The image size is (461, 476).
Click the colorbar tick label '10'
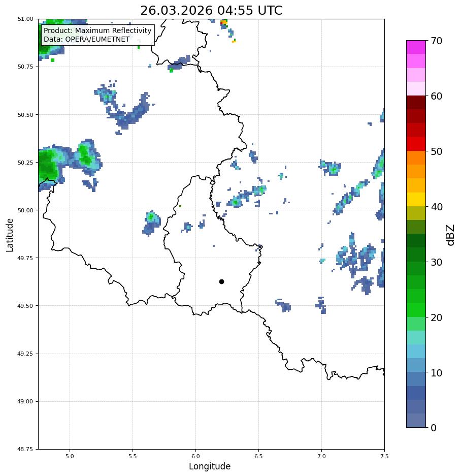point(436,373)
